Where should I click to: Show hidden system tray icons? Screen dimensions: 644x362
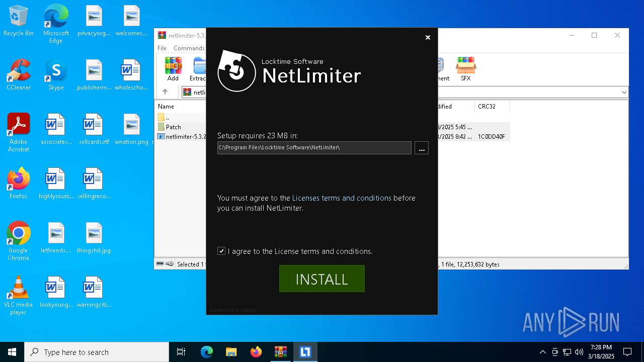542,352
